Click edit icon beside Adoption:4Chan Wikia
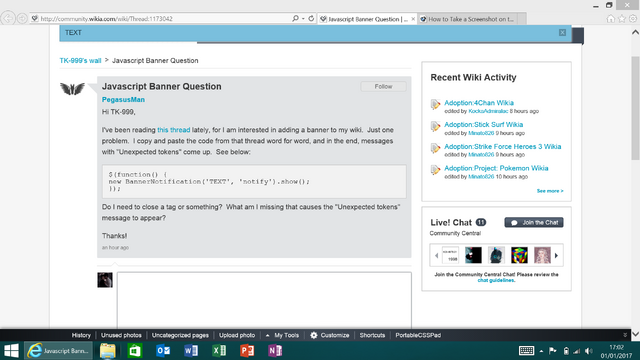This screenshot has height=360, width=640. pyautogui.click(x=436, y=104)
